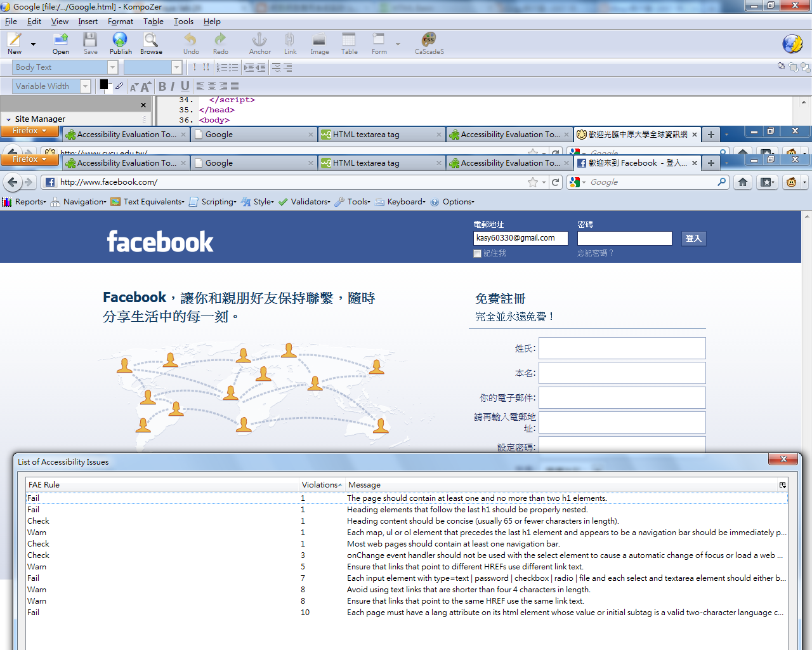Open the CaScadeS stylesheet editor icon
Image resolution: width=812 pixels, height=650 pixels.
tap(429, 40)
